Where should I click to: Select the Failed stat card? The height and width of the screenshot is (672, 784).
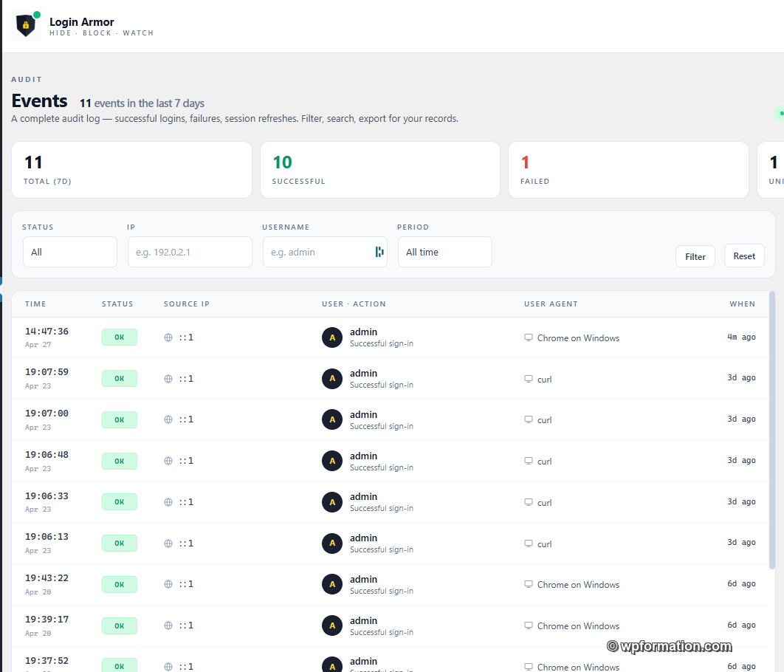[x=628, y=170]
